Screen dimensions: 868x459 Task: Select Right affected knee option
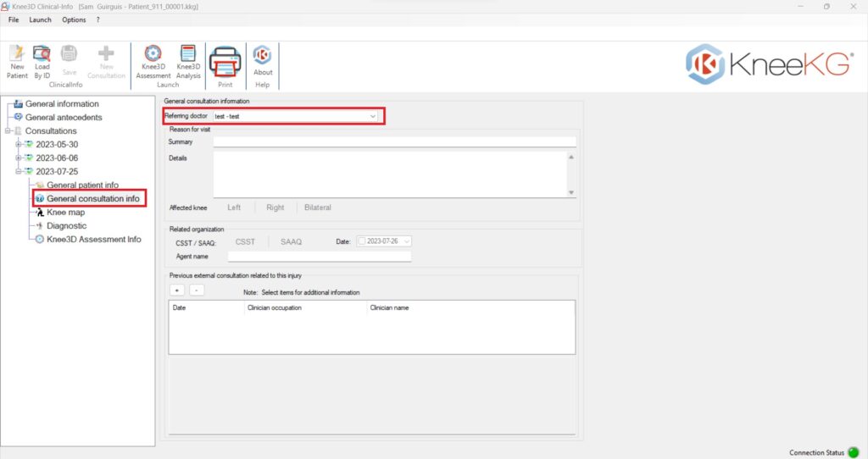tap(275, 207)
